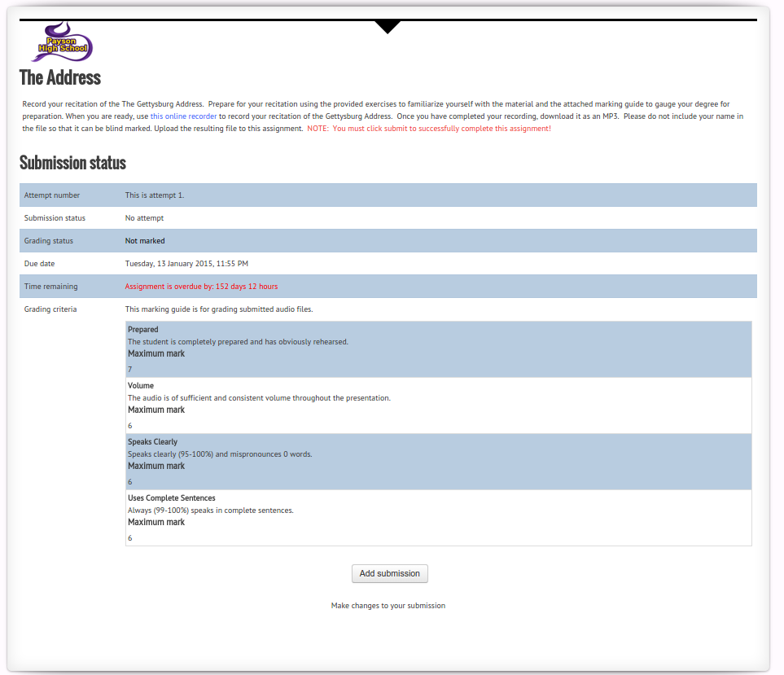This screenshot has height=675, width=784.
Task: Click the 'Grading criteria' row label
Action: 50,309
